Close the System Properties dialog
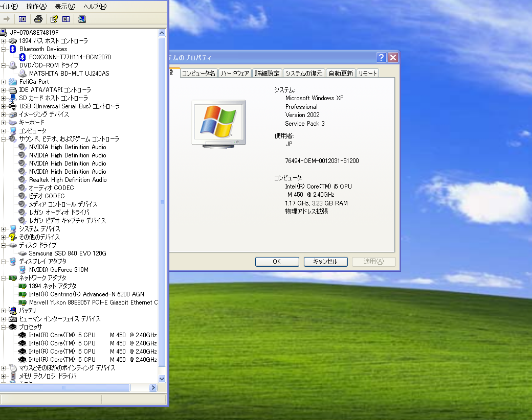Screen dimensions: 532x420 click(393, 57)
